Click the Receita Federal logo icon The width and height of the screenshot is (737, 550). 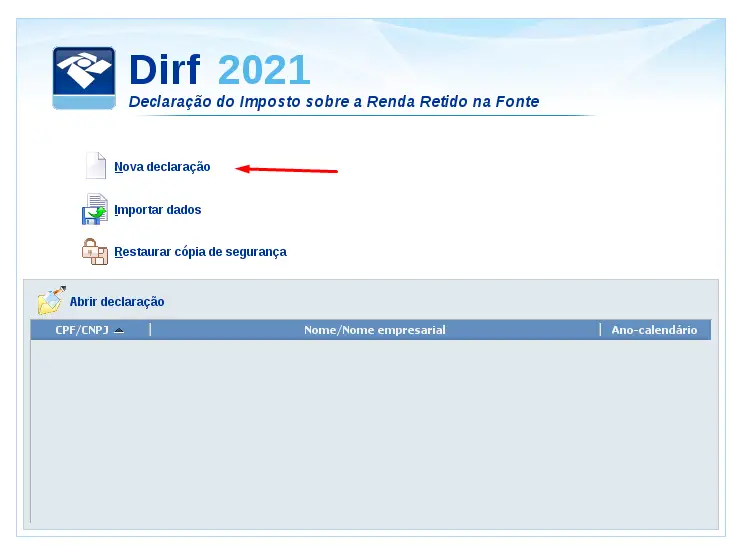(x=84, y=78)
